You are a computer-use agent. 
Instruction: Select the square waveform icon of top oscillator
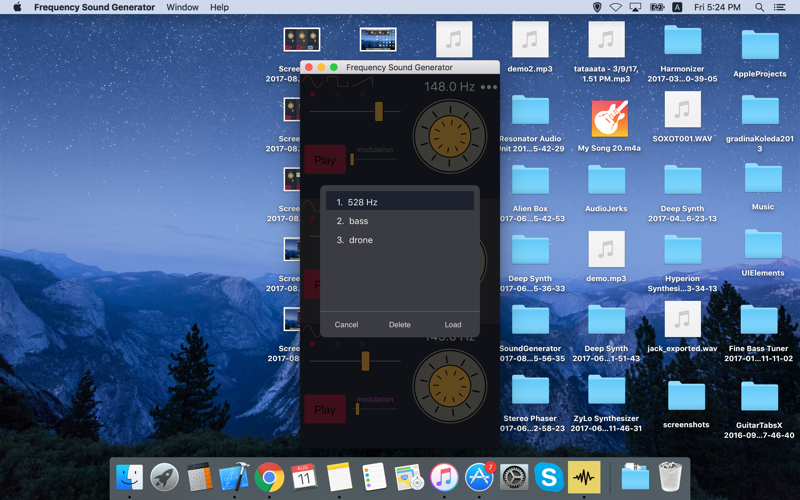click(337, 82)
